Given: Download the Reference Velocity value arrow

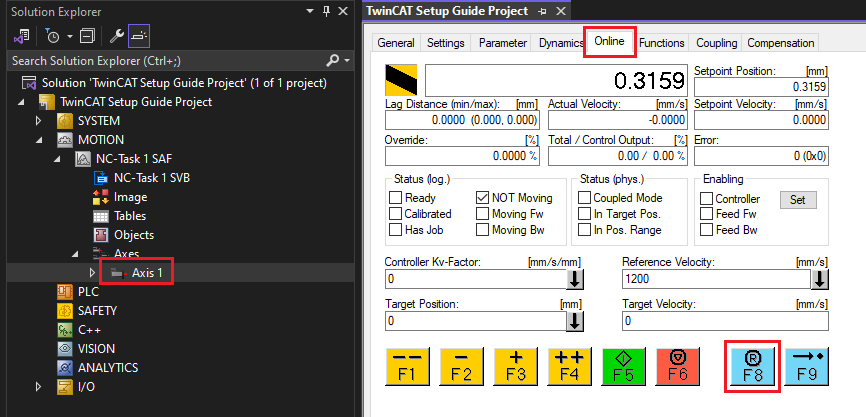Looking at the screenshot, I should tap(820, 280).
